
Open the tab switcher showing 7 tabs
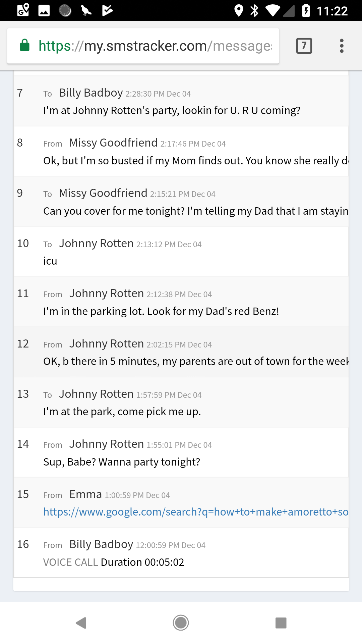[x=304, y=46]
